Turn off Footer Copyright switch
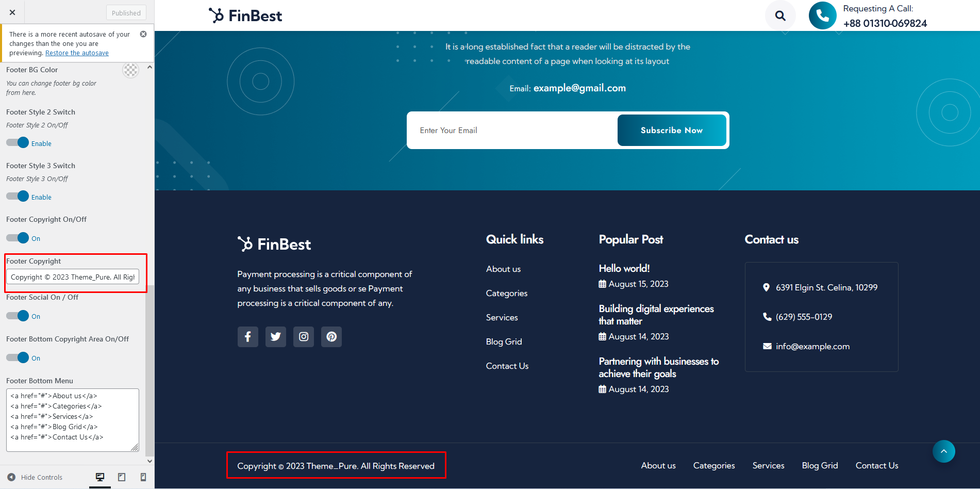980x489 pixels. point(18,238)
